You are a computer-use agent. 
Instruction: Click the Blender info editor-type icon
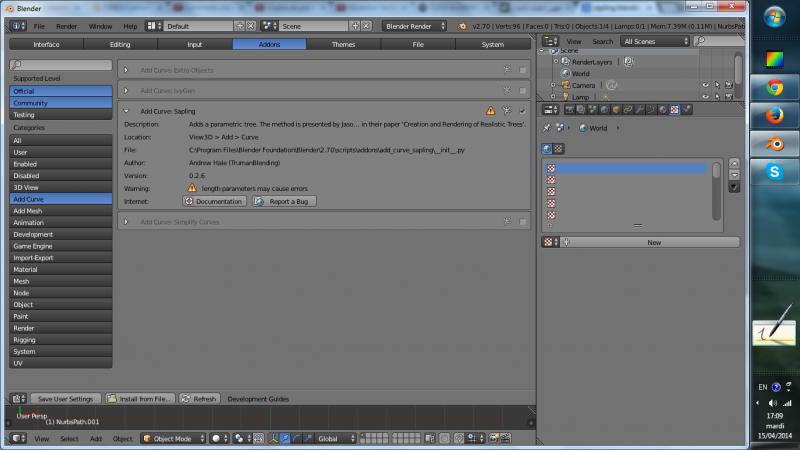click(19, 26)
